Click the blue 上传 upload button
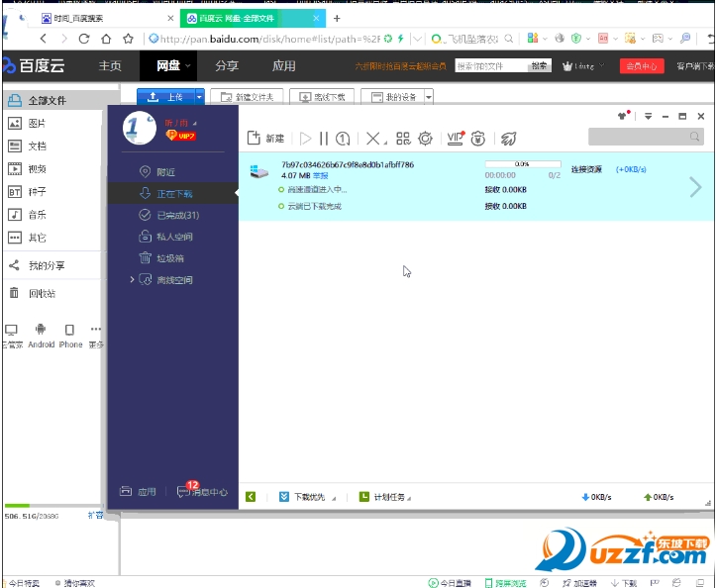 tap(166, 97)
